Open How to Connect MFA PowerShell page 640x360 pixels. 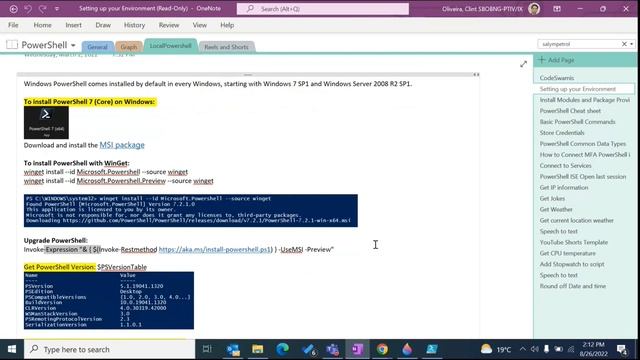pyautogui.click(x=584, y=154)
